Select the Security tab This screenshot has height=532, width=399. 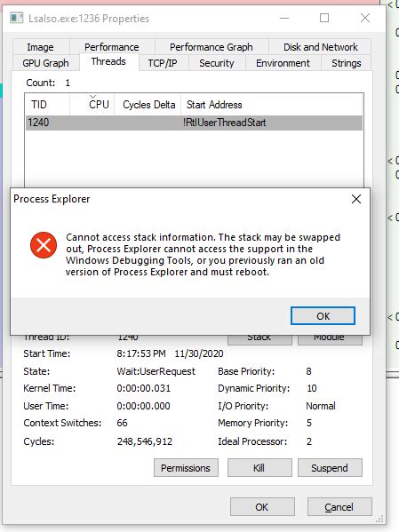(217, 63)
